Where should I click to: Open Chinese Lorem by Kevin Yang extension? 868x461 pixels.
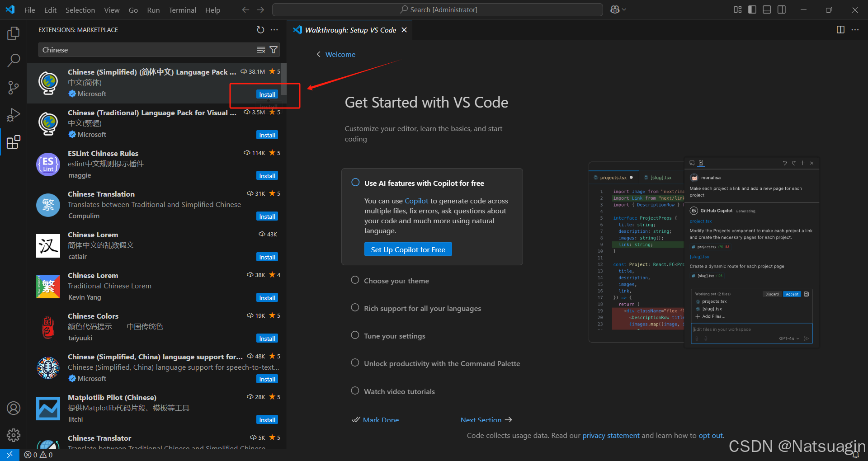(157, 287)
